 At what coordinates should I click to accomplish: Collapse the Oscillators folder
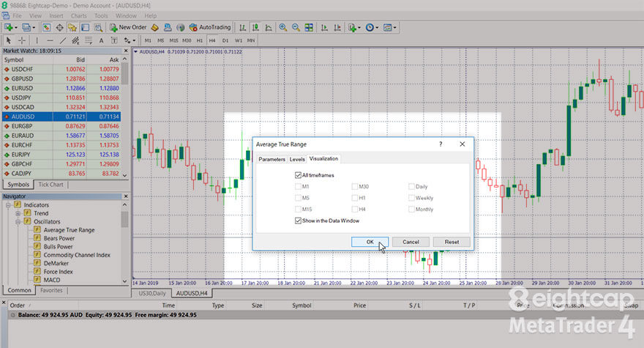pos(18,221)
